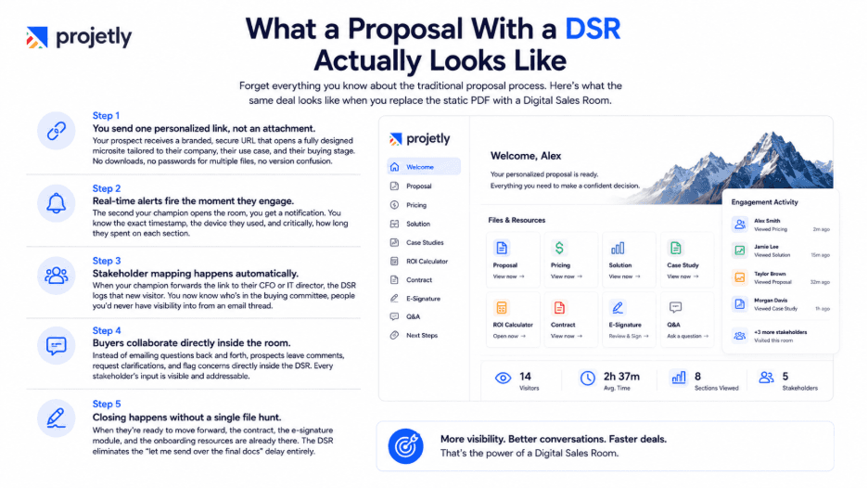The height and width of the screenshot is (488, 868).
Task: Click the blue target icon in bottom banner
Action: 406,446
